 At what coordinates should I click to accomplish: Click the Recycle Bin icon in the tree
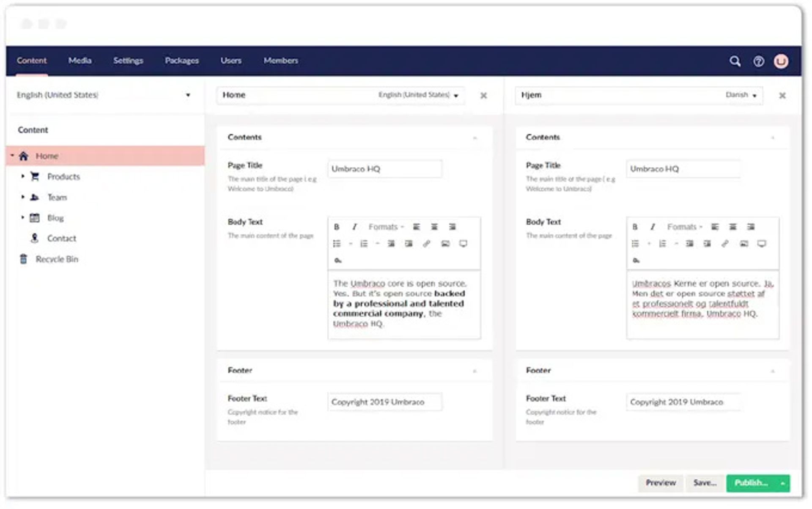(x=23, y=259)
